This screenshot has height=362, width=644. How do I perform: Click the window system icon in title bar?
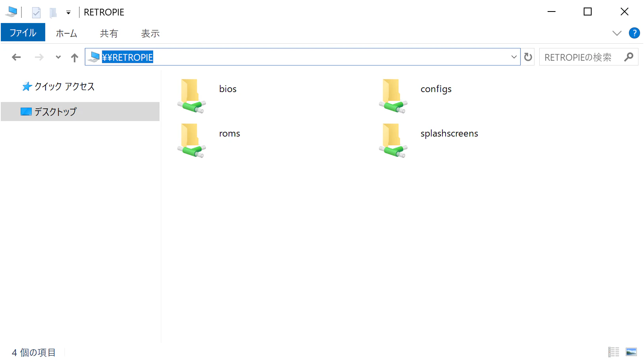point(11,12)
